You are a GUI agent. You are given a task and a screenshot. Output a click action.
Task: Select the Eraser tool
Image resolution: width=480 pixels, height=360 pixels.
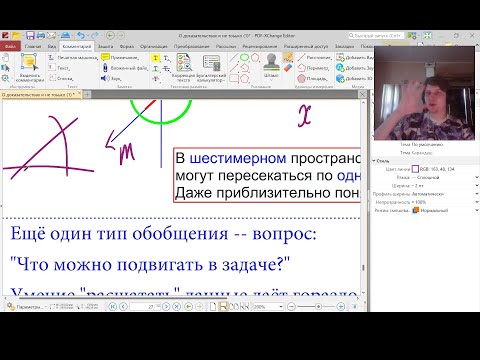coord(288,68)
